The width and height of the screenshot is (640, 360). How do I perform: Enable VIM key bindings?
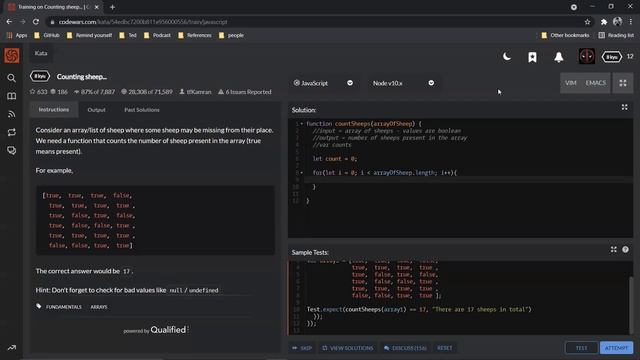[x=571, y=83]
